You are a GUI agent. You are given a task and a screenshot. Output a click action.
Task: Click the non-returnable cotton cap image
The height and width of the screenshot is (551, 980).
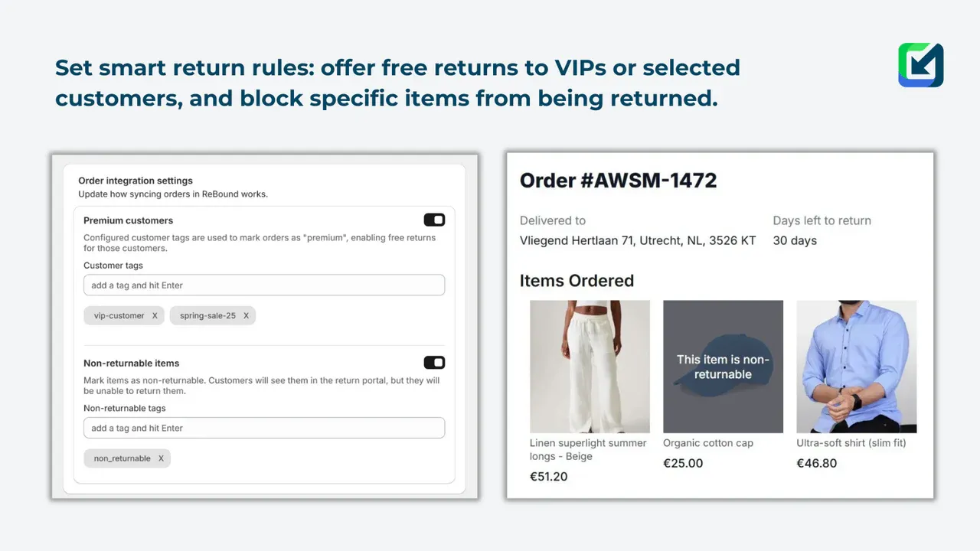pyautogui.click(x=723, y=367)
